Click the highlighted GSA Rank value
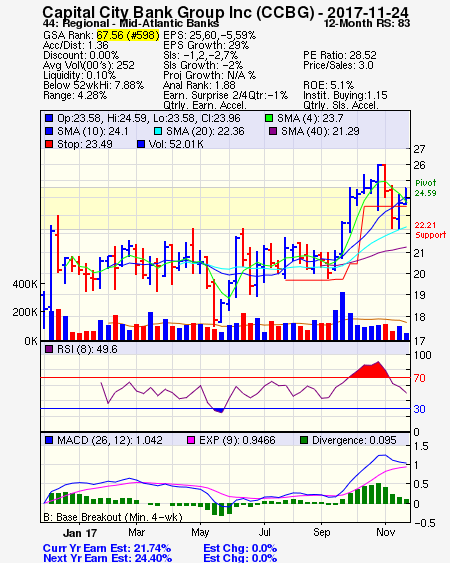450x563 pixels. point(128,35)
